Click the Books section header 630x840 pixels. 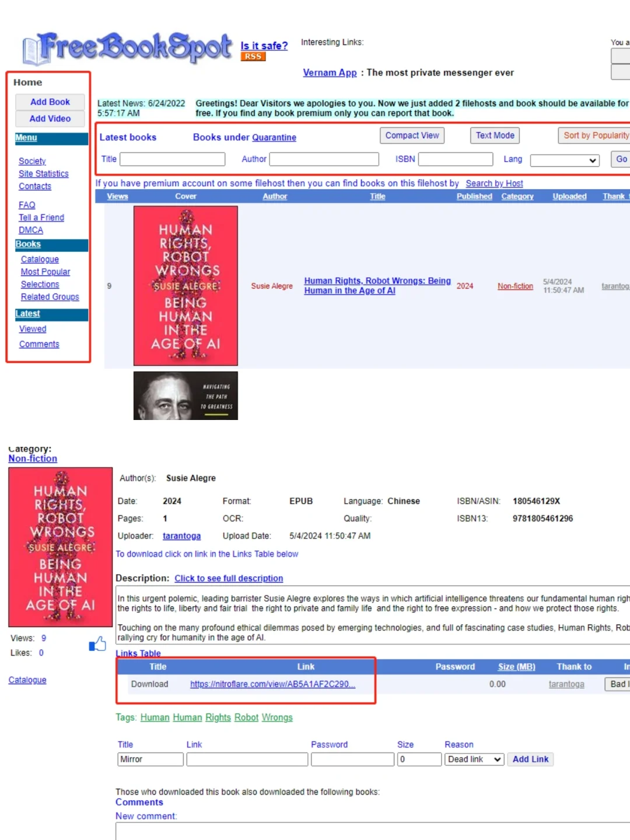pyautogui.click(x=51, y=244)
